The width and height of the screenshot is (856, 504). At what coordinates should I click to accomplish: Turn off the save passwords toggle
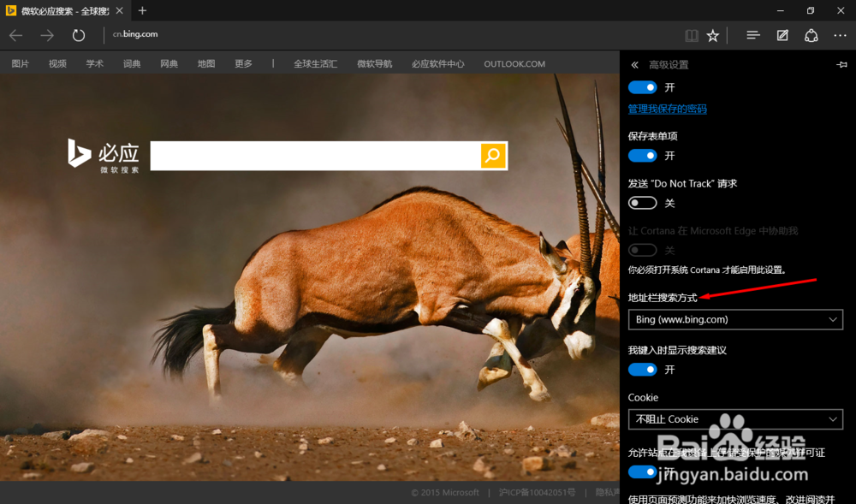[x=642, y=87]
